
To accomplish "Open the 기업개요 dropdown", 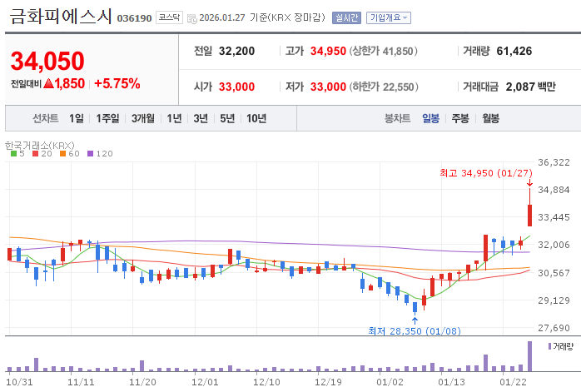I will pos(389,17).
